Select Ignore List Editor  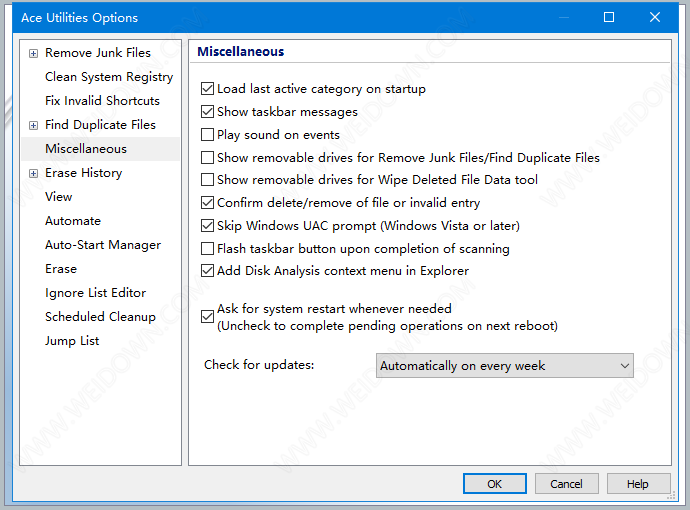click(x=95, y=293)
